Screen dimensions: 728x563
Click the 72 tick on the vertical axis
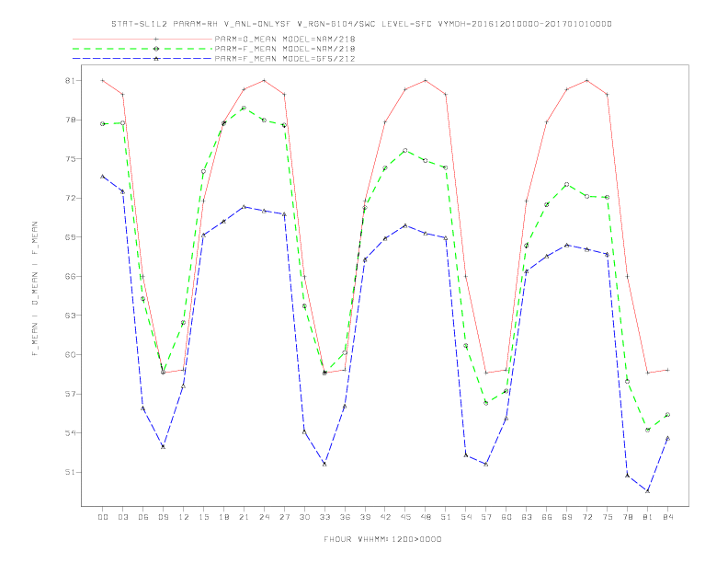point(70,198)
